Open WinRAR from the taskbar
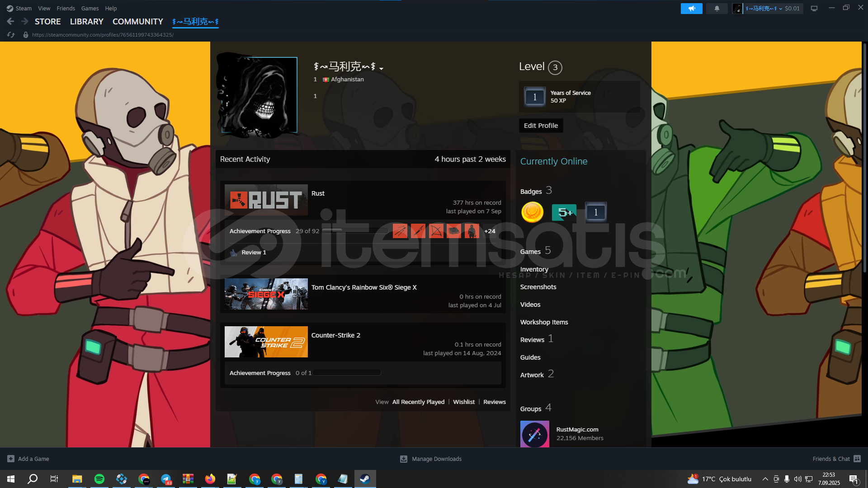 188,479
